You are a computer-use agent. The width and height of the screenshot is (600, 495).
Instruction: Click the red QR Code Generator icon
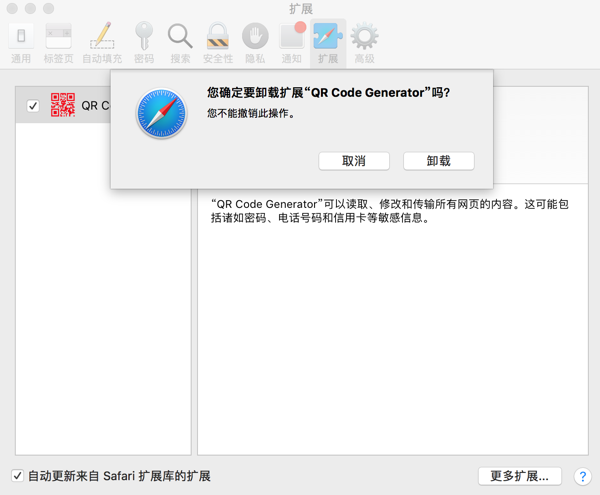click(x=63, y=105)
